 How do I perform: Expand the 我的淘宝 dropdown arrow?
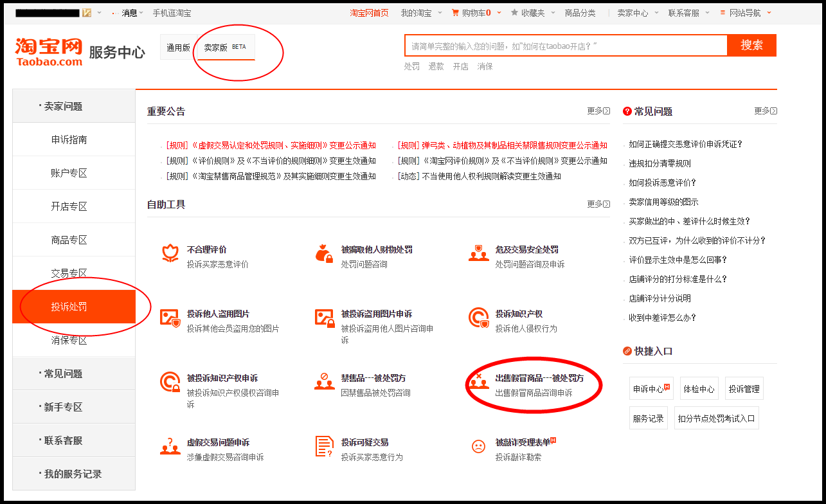(x=440, y=13)
